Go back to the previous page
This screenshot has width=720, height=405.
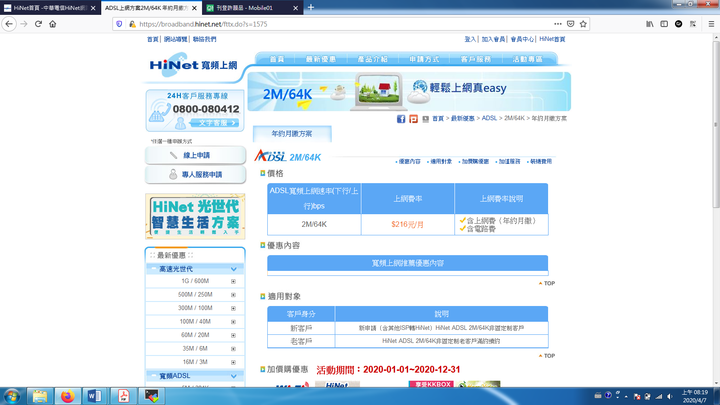coord(9,24)
